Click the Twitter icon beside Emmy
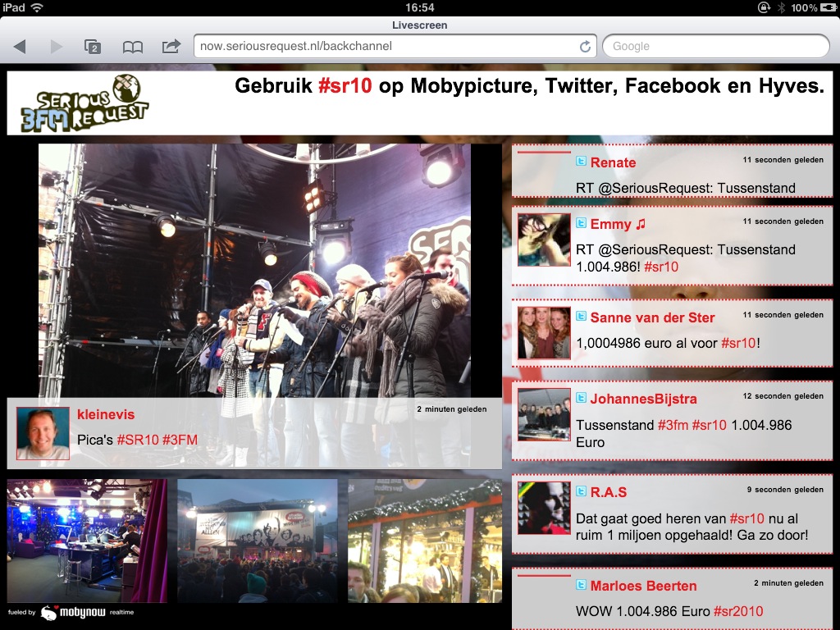 coord(582,223)
